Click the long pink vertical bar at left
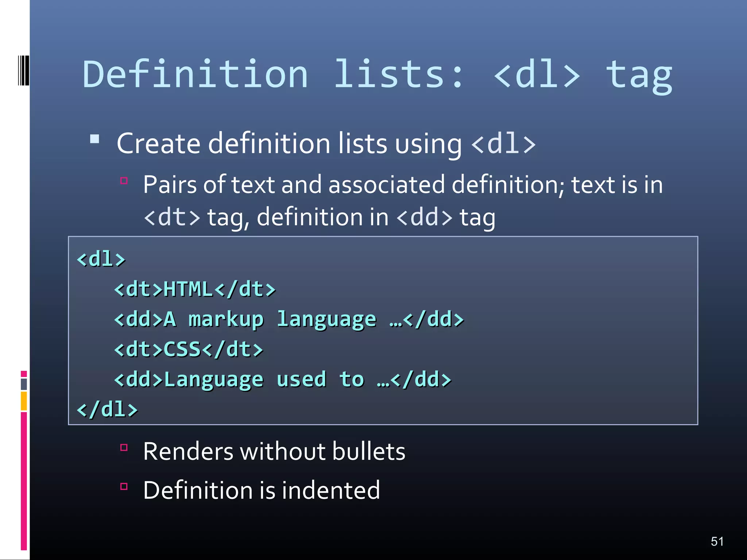This screenshot has height=560, width=747. (24, 481)
